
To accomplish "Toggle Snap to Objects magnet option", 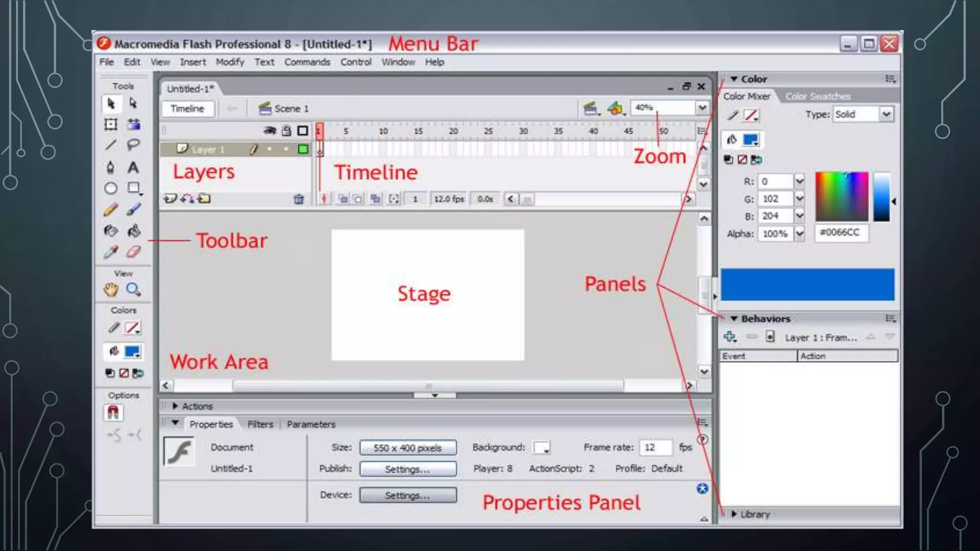I will click(x=113, y=412).
